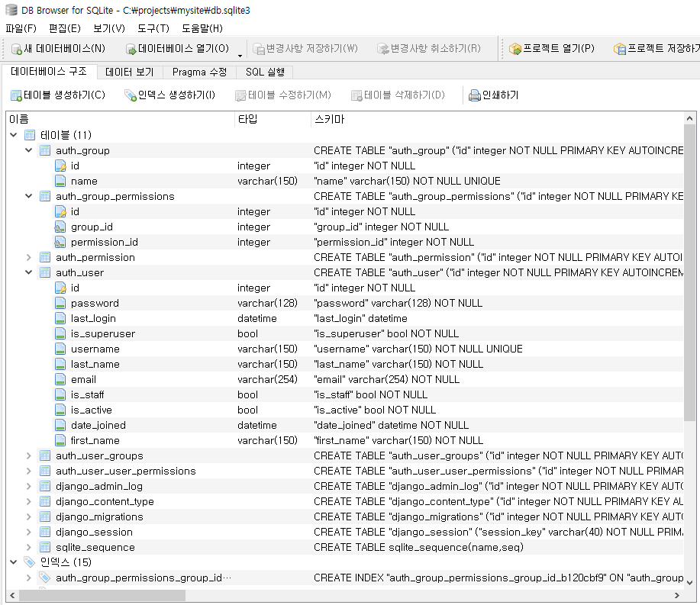Expand the auth_user_user_permissions table node
The image size is (700, 605).
[28, 471]
